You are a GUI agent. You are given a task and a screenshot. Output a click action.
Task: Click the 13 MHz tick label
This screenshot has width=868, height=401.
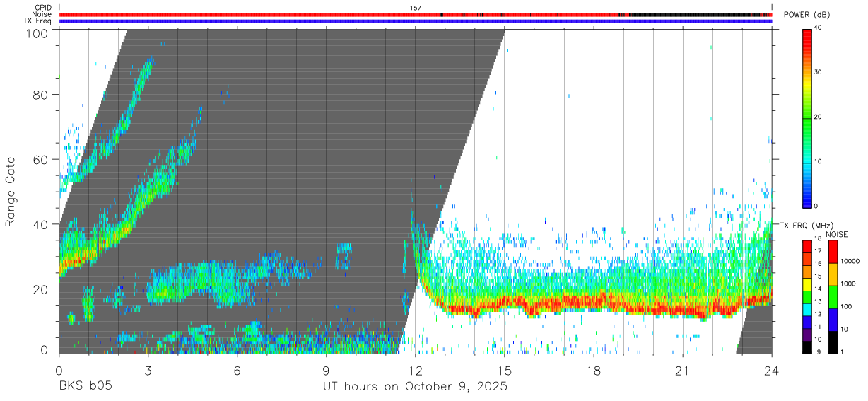818,302
